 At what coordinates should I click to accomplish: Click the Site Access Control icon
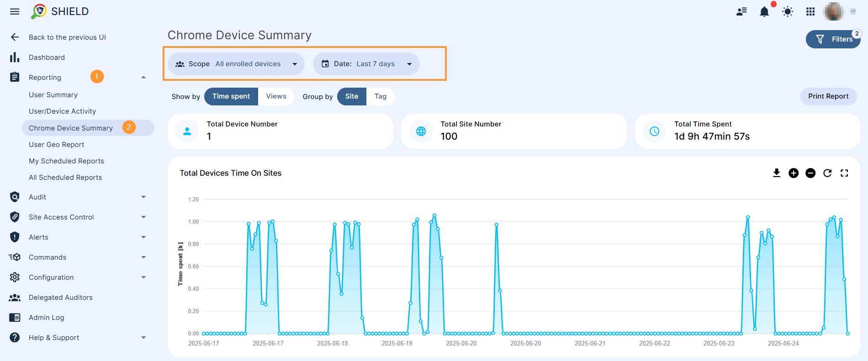coord(15,217)
